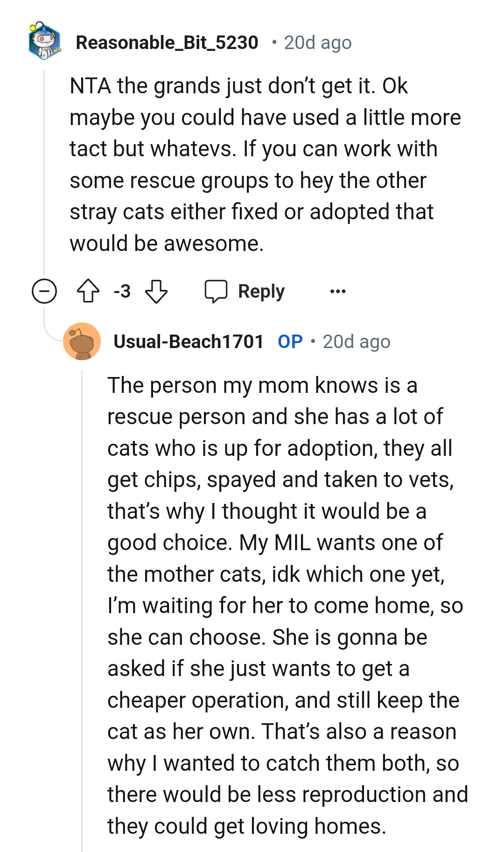504x852 pixels.
Task: Collapse OP reply via its vertical line
Action: [x=82, y=607]
